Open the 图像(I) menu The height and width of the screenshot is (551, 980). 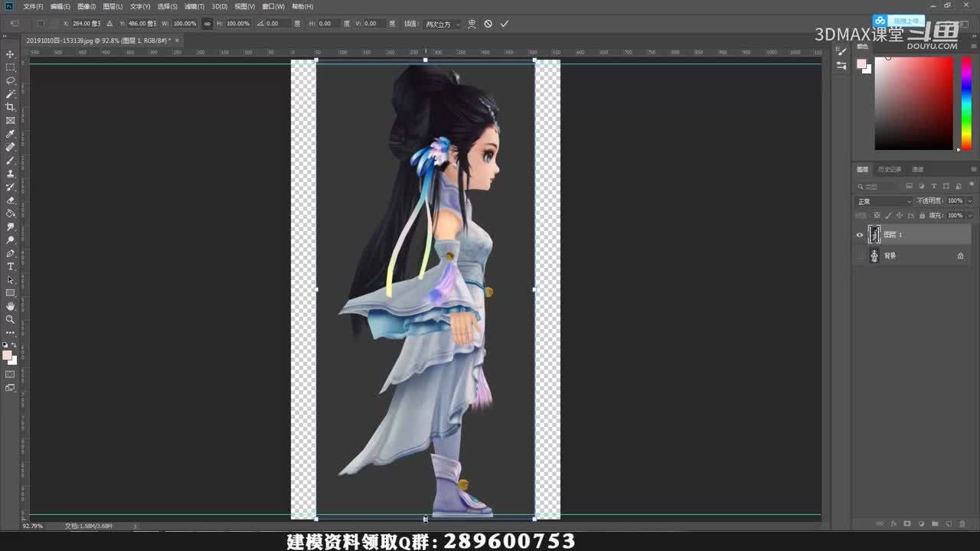(x=87, y=6)
